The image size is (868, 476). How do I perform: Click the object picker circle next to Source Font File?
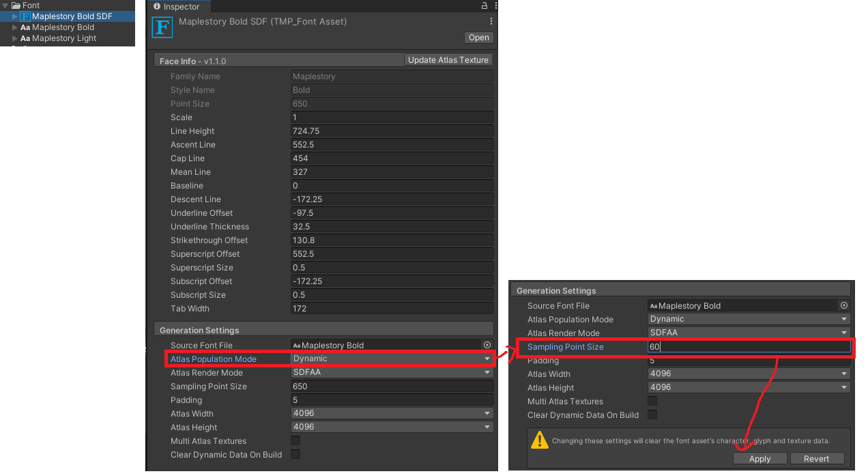pyautogui.click(x=487, y=345)
